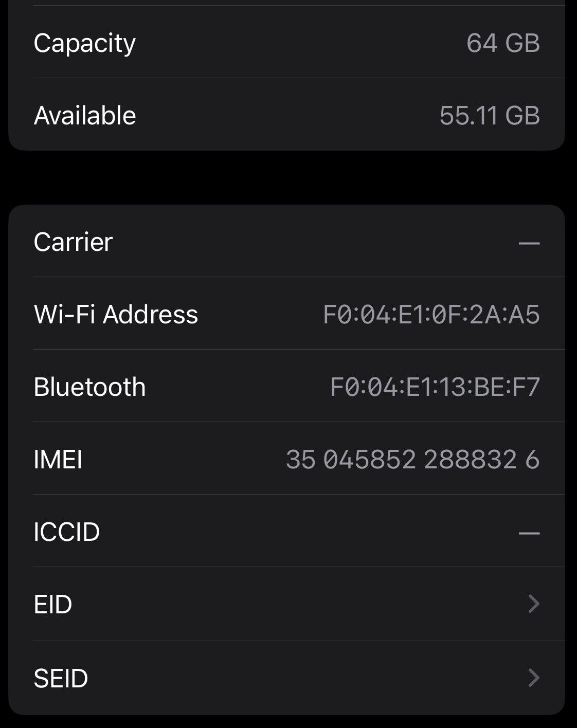Tap the IMEI label
The width and height of the screenshot is (577, 728).
pyautogui.click(x=58, y=460)
